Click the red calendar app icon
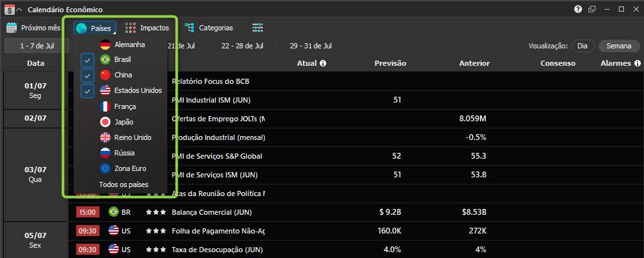 click(8, 10)
